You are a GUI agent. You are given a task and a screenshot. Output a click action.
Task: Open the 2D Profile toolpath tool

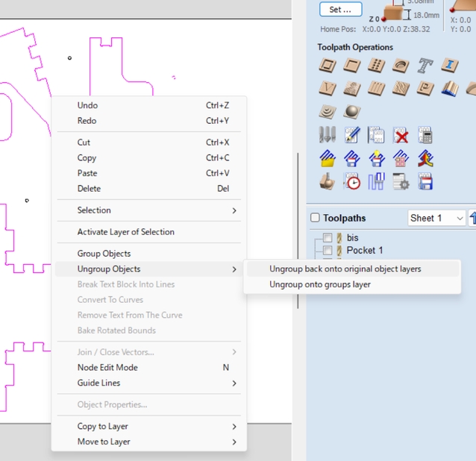coord(328,65)
